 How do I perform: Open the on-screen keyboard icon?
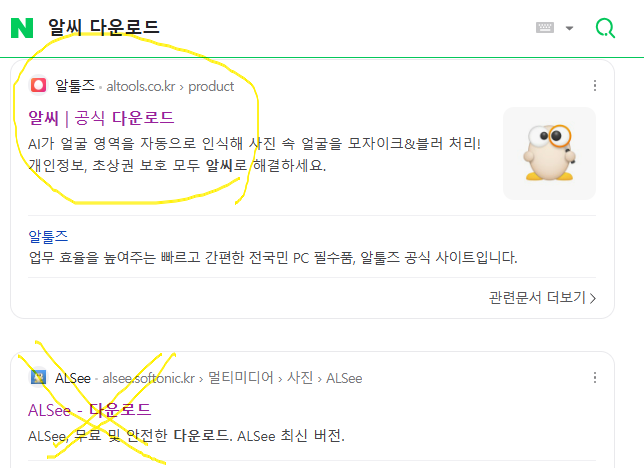pos(545,28)
